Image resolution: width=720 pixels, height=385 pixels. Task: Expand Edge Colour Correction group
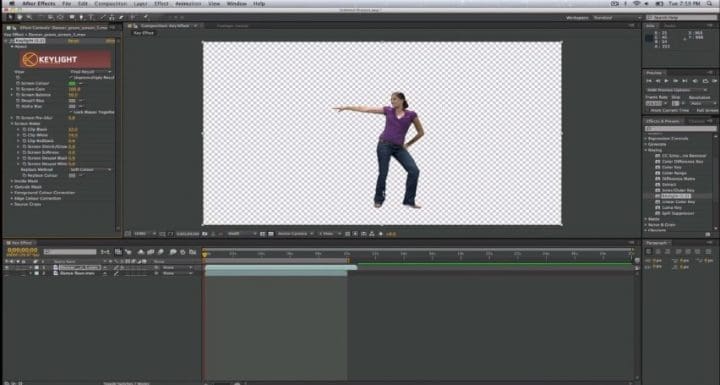(x=12, y=198)
